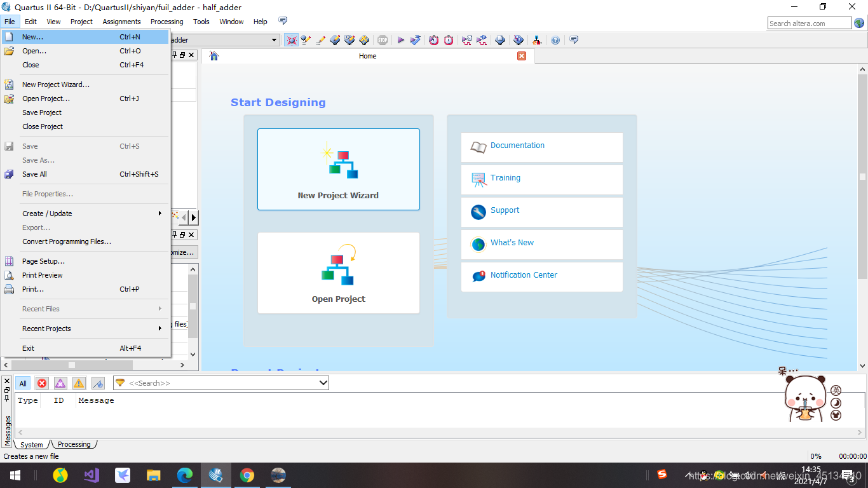Select New Project Wizard... menu entry

pyautogui.click(x=86, y=85)
